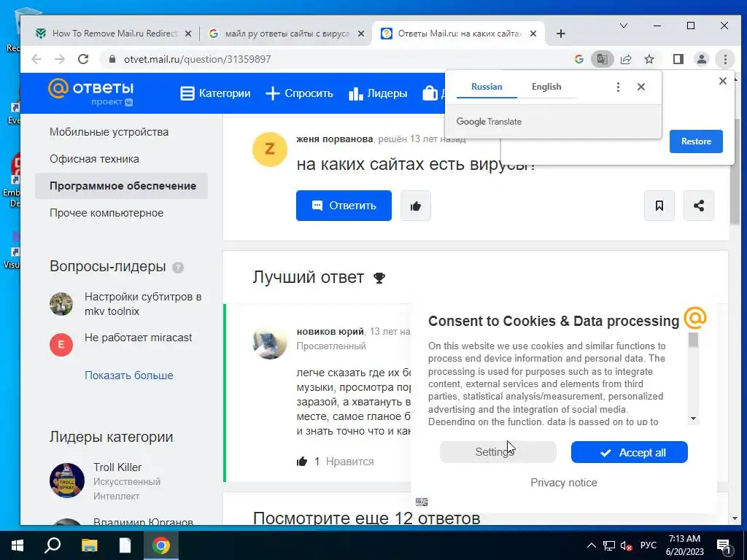The image size is (747, 560).
Task: Click the Ответы project logo
Action: (x=90, y=93)
